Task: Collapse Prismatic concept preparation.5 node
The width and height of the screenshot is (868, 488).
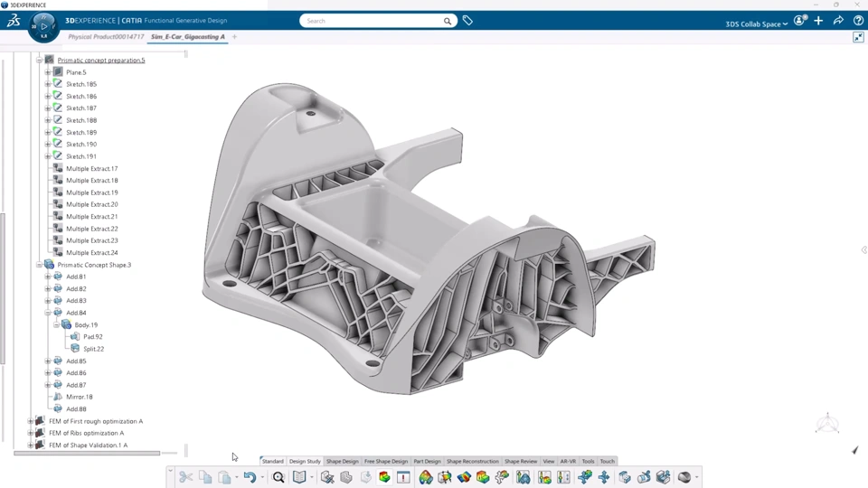Action: [x=39, y=60]
